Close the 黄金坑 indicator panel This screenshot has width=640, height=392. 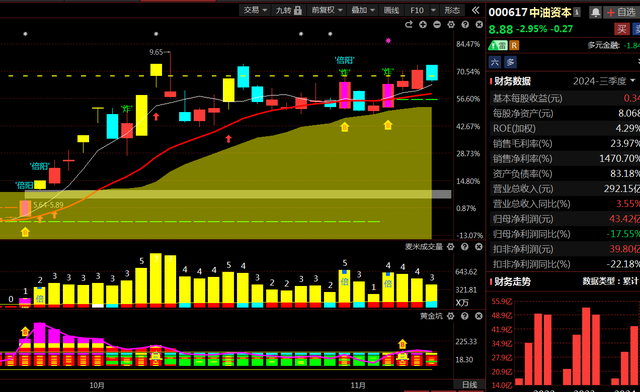coord(479,316)
